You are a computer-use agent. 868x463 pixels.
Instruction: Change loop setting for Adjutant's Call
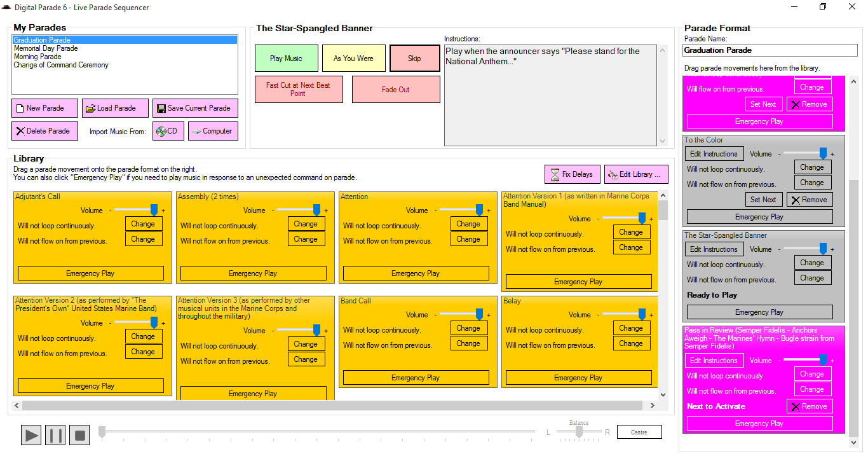click(x=143, y=224)
